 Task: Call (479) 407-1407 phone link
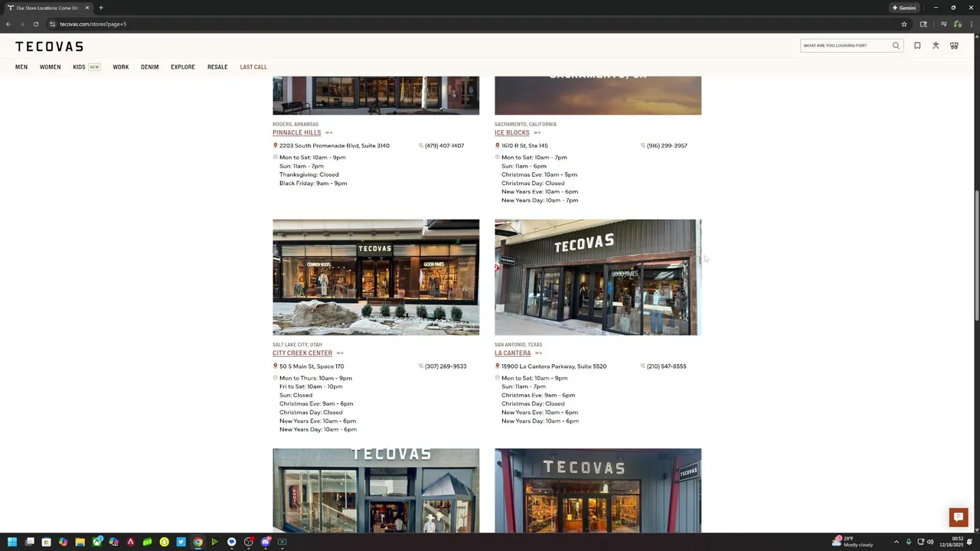tap(444, 145)
